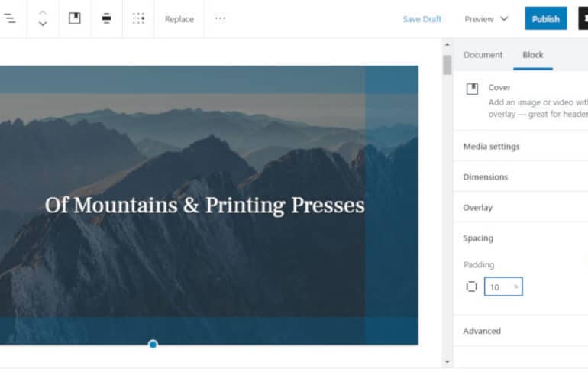The image size is (588, 382).
Task: Click the editor vertical scrollbar thumb
Action: point(447,64)
